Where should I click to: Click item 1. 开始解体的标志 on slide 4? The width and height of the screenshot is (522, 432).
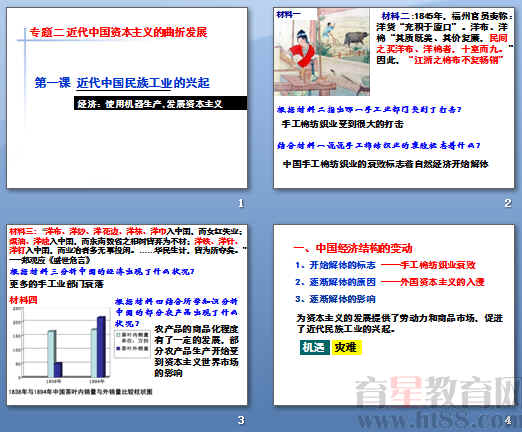point(336,265)
